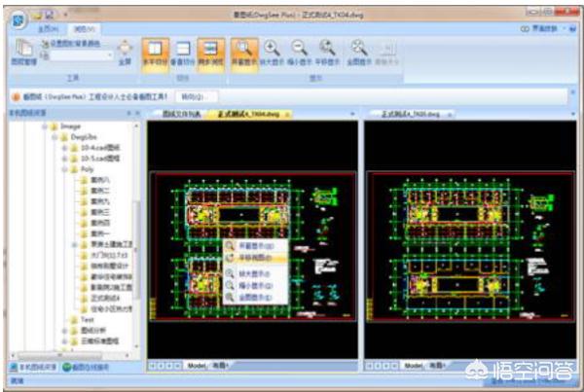The image size is (584, 392).
Task: Open the quick access toolbar dropdown arrow
Action: pyautogui.click(x=65, y=15)
